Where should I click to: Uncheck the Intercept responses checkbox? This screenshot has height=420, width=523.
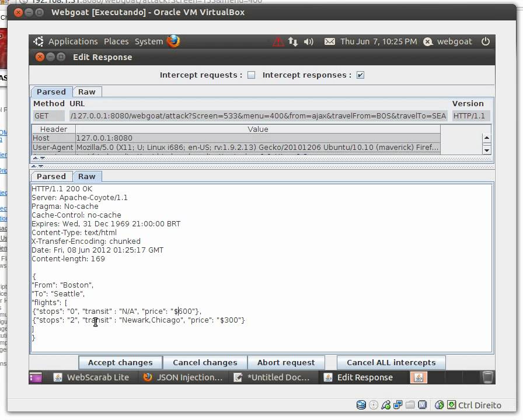click(x=360, y=75)
